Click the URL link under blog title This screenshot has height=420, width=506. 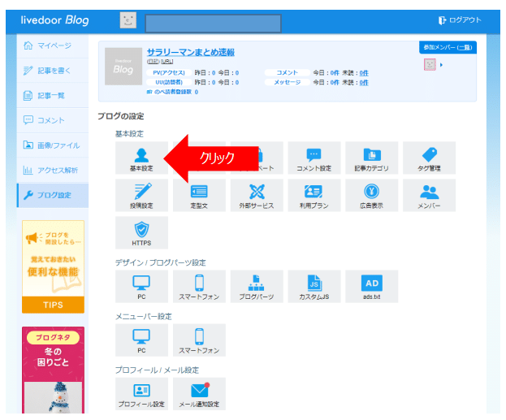click(x=167, y=62)
